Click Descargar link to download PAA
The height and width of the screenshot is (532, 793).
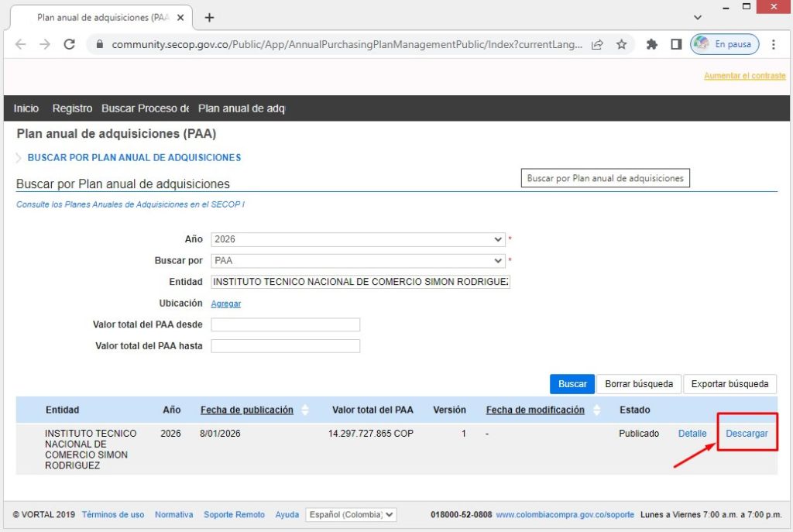click(747, 434)
